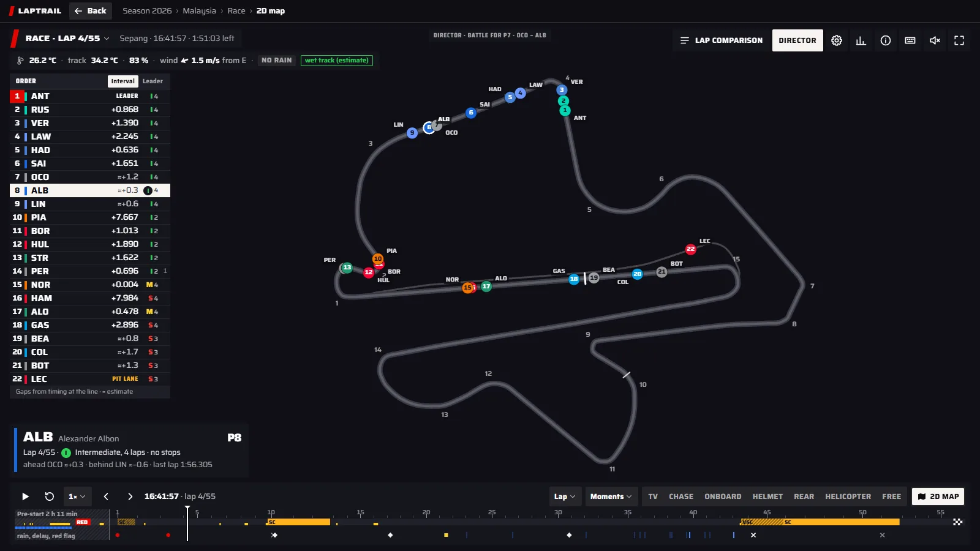Select PIA row in the order list
The image size is (980, 551).
click(x=90, y=217)
